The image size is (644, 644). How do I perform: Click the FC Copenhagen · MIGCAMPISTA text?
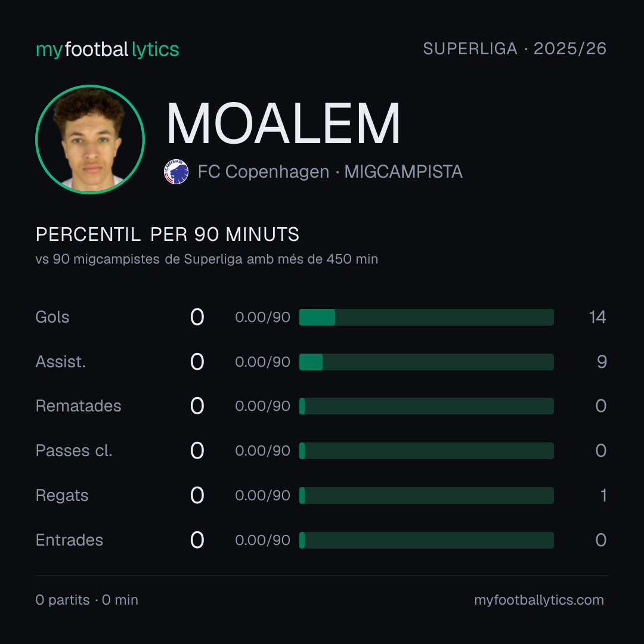330,172
